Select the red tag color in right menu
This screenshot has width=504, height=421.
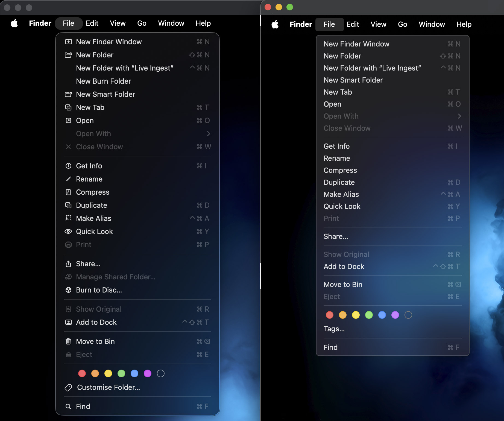[330, 315]
